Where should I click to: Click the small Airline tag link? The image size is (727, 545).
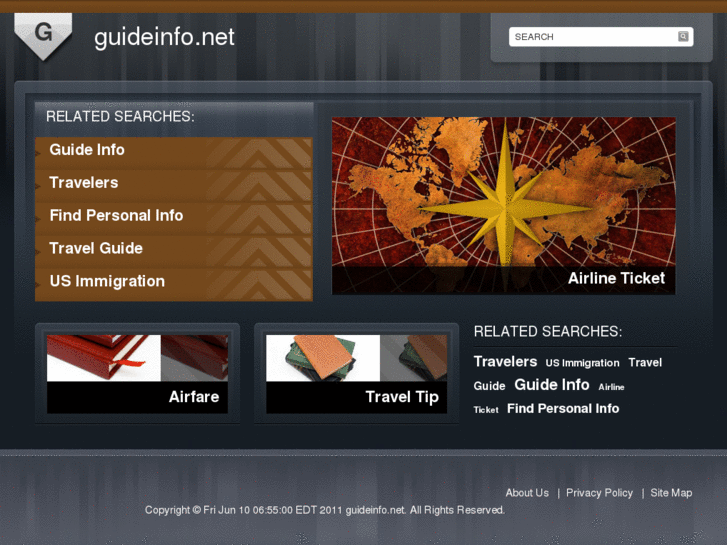pyautogui.click(x=611, y=387)
